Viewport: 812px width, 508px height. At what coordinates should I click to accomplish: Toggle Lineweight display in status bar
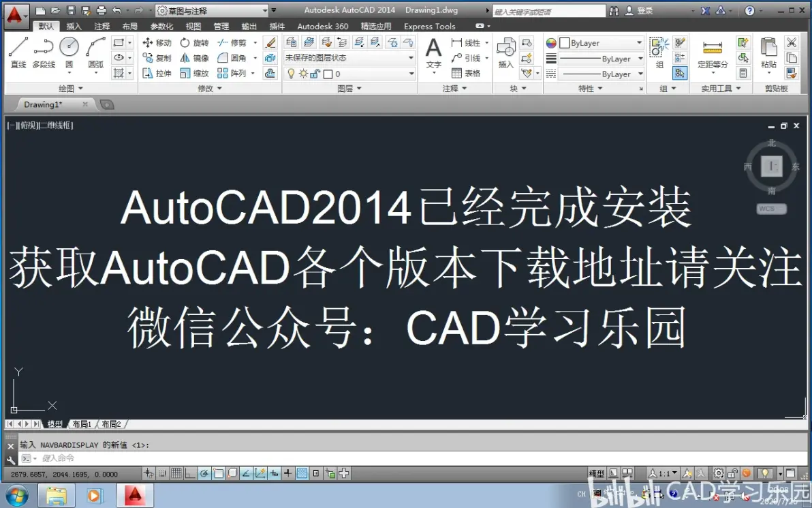[288, 473]
